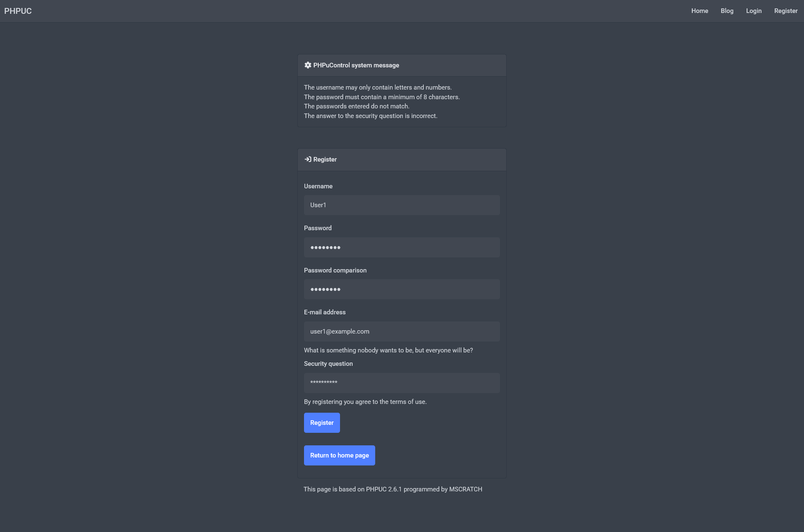The width and height of the screenshot is (804, 532).
Task: Focus the Username input field
Action: pos(402,205)
